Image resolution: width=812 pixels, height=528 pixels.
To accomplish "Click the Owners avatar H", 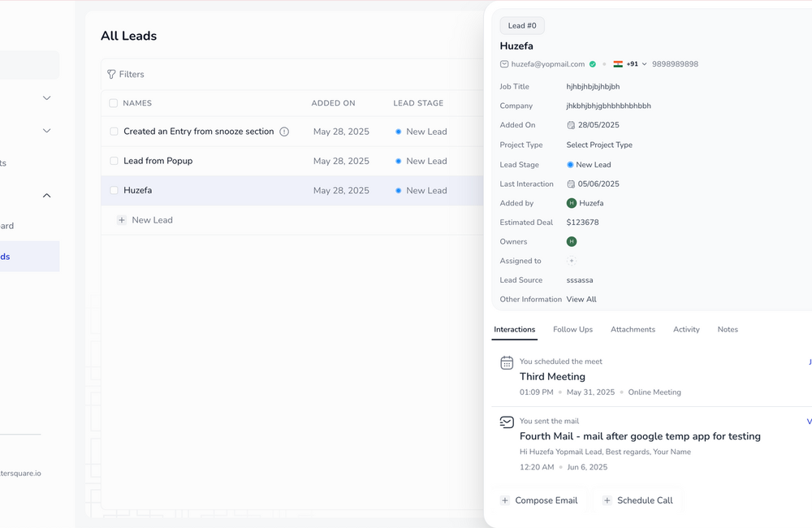I will (x=571, y=241).
